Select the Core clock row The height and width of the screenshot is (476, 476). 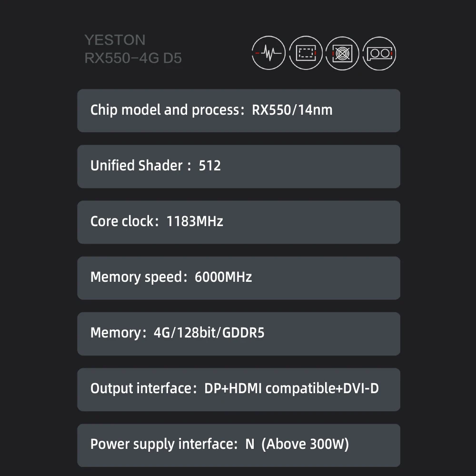point(238,222)
